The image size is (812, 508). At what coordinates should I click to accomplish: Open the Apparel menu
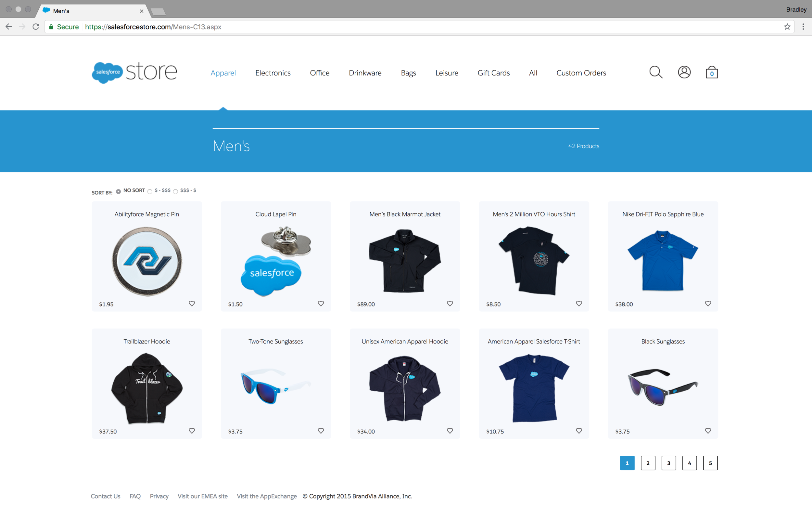pyautogui.click(x=223, y=73)
